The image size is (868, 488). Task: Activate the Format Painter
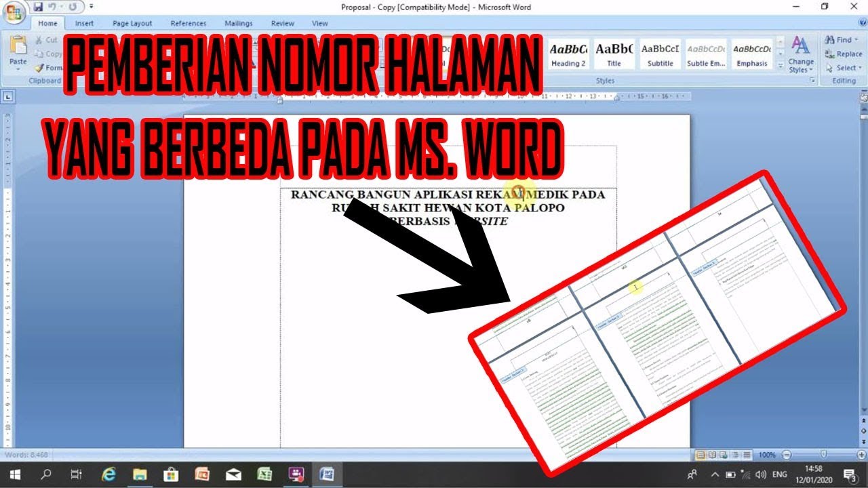[49, 67]
